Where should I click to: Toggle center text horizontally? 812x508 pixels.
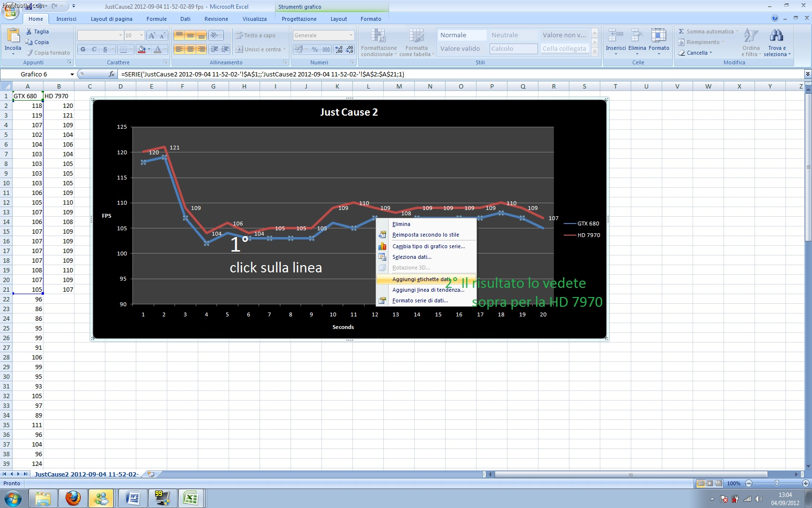click(x=190, y=49)
